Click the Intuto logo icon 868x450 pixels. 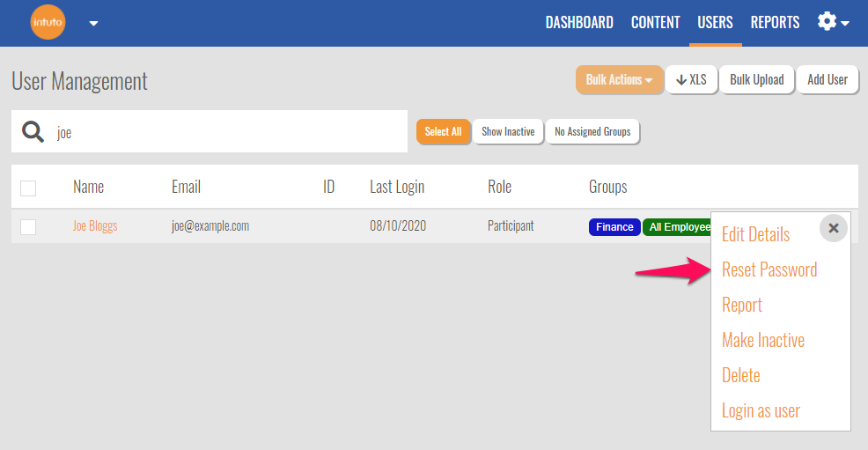click(48, 23)
